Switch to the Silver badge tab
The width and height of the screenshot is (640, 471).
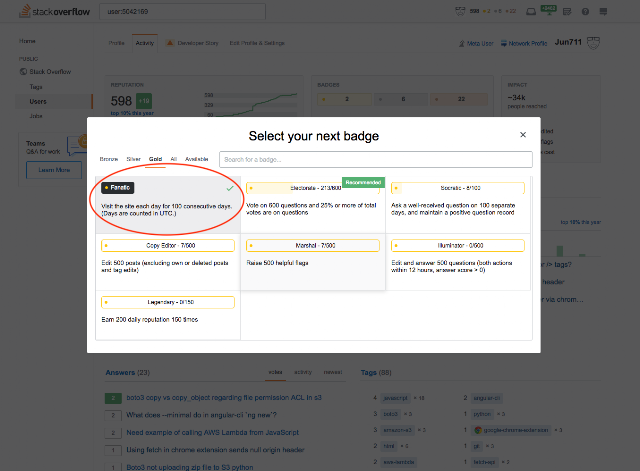click(x=133, y=159)
